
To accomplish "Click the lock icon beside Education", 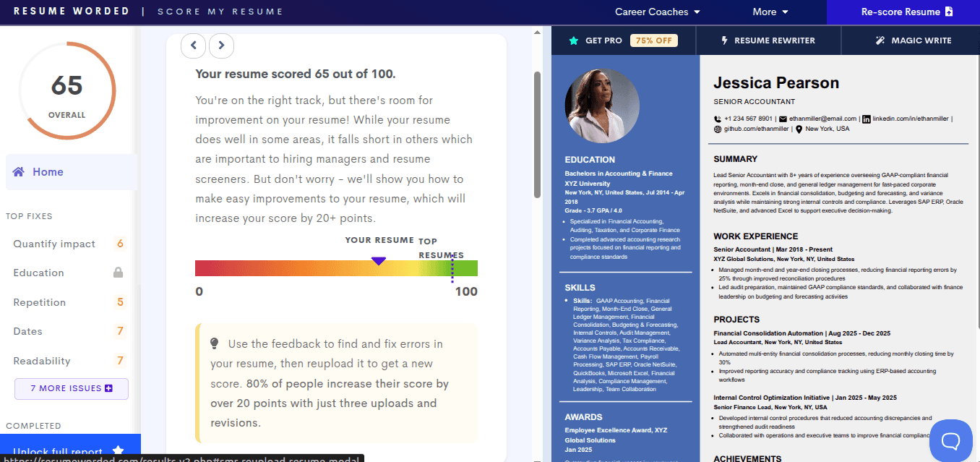I will [x=118, y=273].
